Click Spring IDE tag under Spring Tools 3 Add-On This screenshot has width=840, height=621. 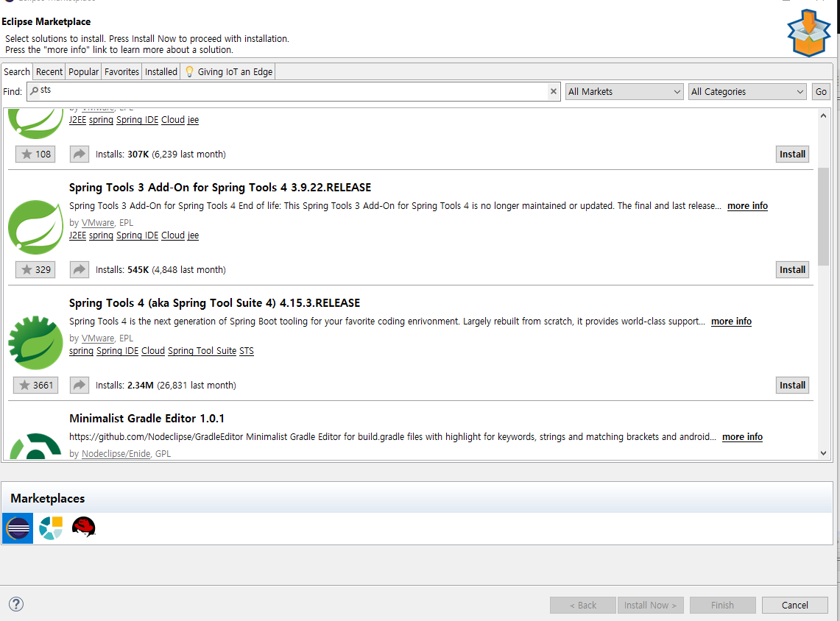[x=137, y=235]
